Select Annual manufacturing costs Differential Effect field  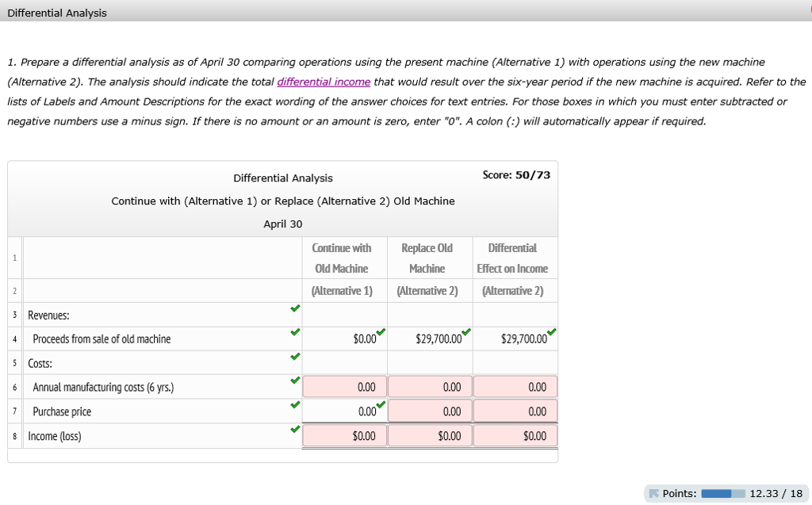coord(515,387)
